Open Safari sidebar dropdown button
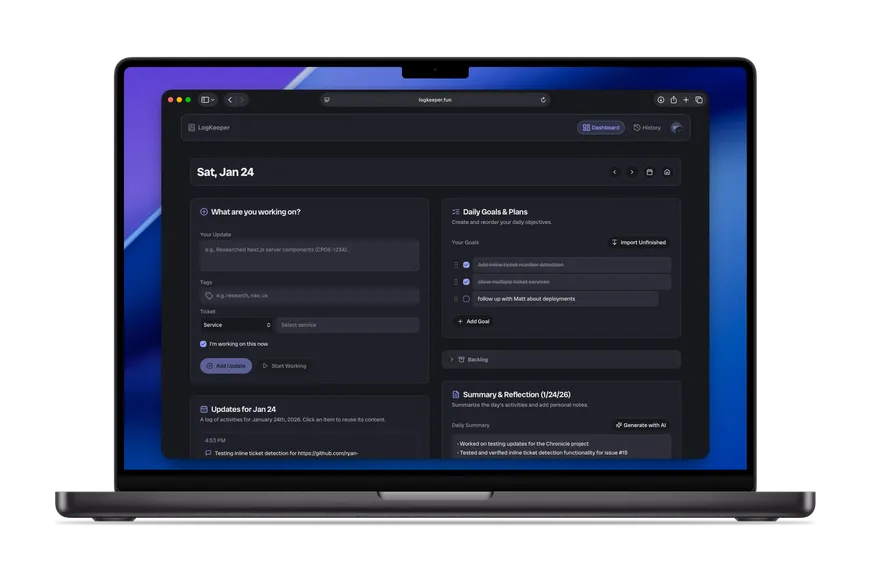 point(208,100)
